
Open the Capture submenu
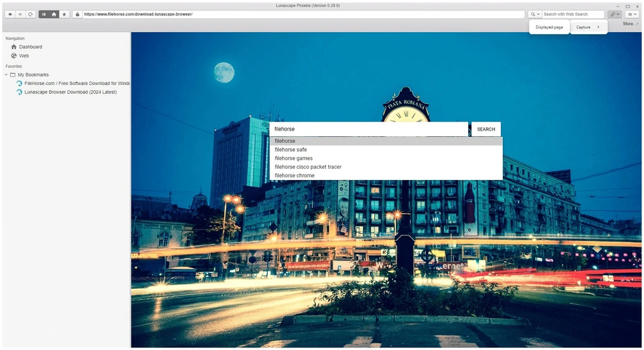click(588, 27)
